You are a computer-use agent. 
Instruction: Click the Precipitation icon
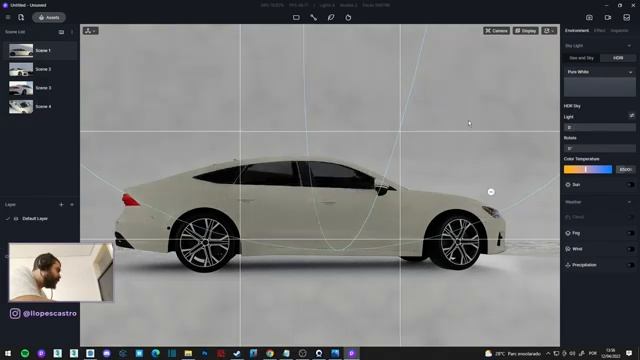point(568,265)
